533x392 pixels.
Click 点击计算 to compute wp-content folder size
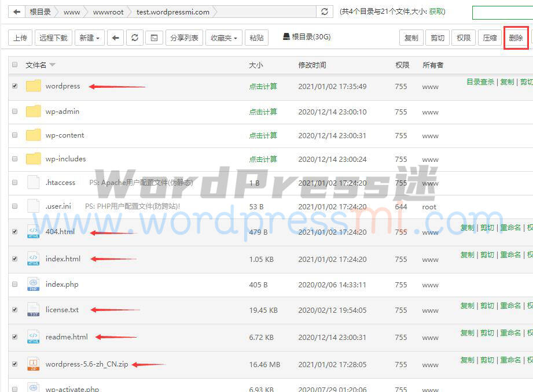[263, 135]
